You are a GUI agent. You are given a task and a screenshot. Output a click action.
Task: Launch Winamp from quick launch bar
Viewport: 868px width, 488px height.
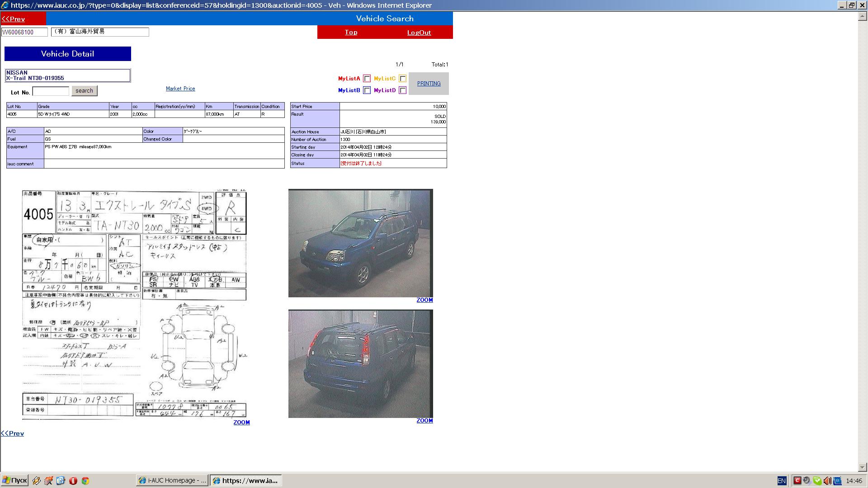pos(37,481)
